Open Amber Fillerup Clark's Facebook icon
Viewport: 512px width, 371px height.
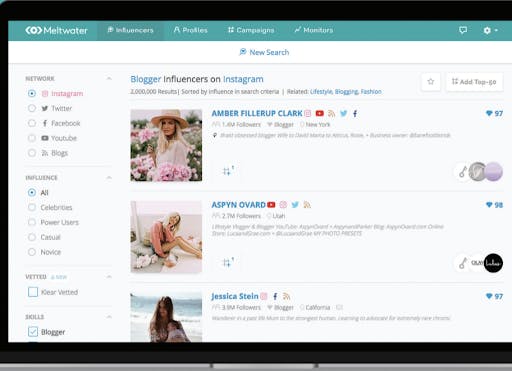[355, 114]
